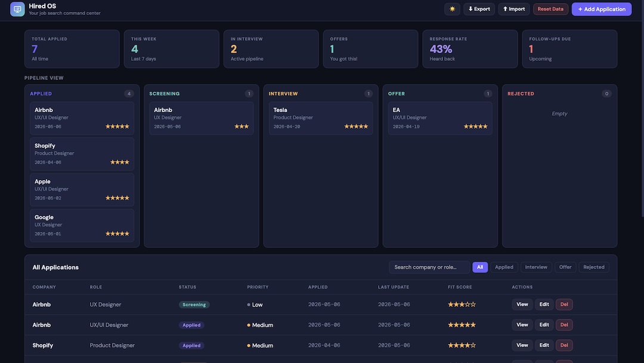Click the Import button
The image size is (644, 363).
point(514,9)
